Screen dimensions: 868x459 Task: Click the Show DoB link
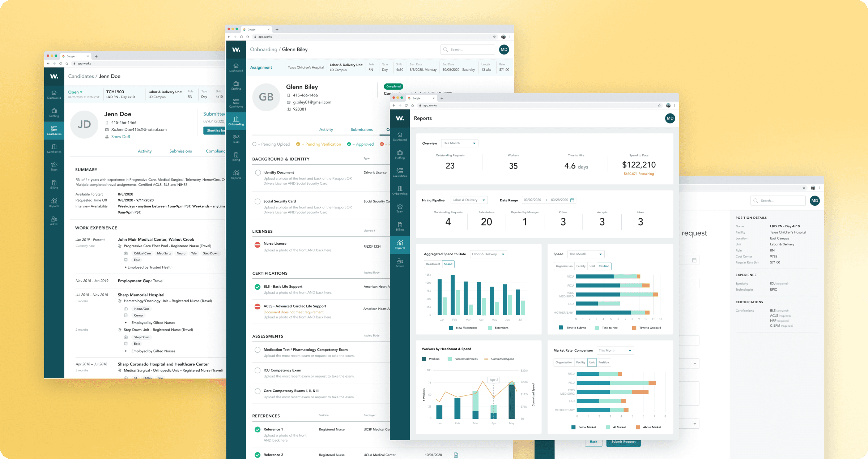(120, 137)
